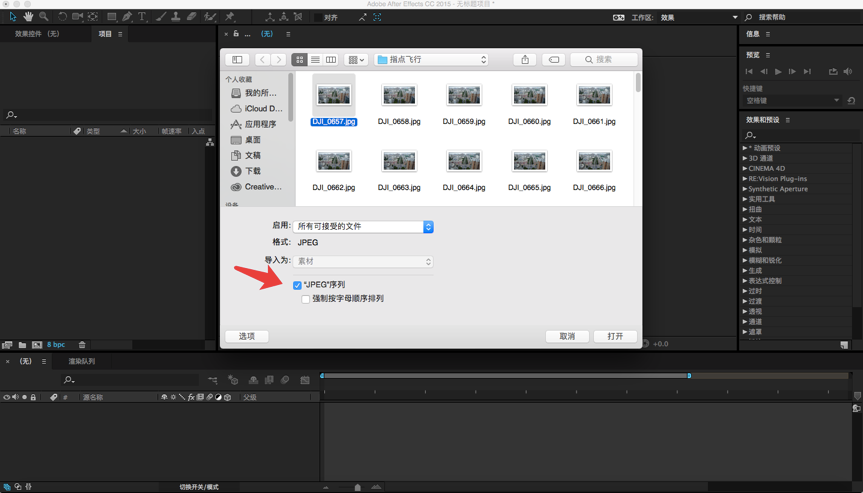The height and width of the screenshot is (493, 863).
Task: Open the 启用 file type dropdown
Action: (x=363, y=227)
